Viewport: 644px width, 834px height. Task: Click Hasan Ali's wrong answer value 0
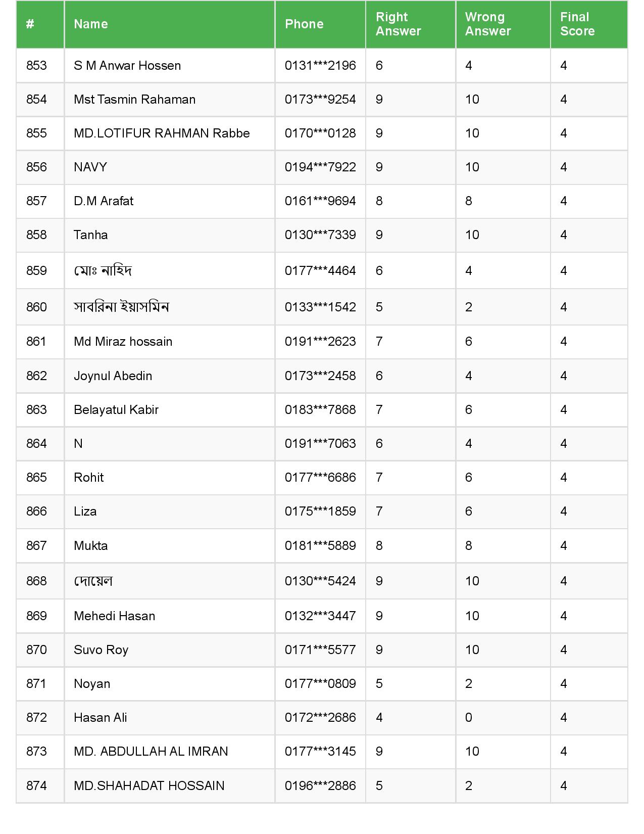click(x=469, y=718)
